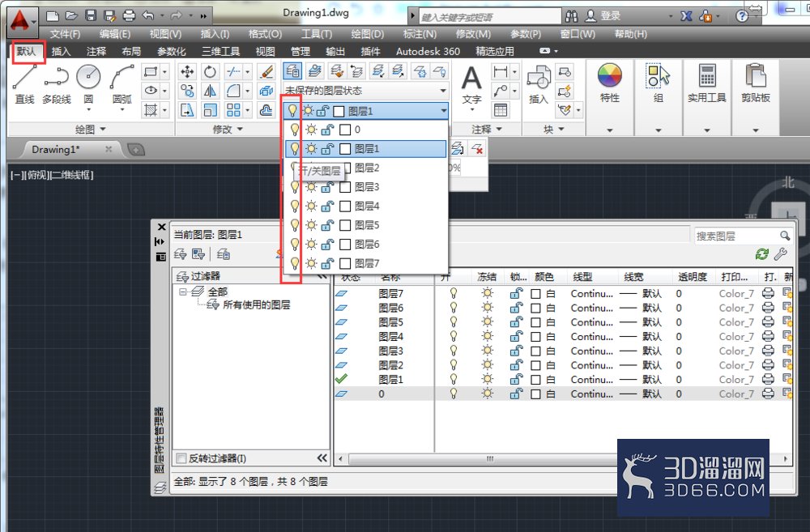Click the refresh icon in layer manager

click(x=762, y=253)
